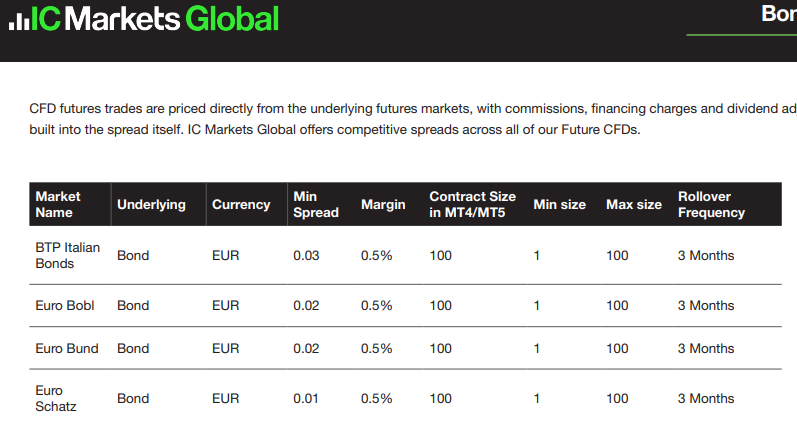Select the BTP Italian Bonds row name
Viewport: 797px width, 433px height.
click(x=68, y=255)
